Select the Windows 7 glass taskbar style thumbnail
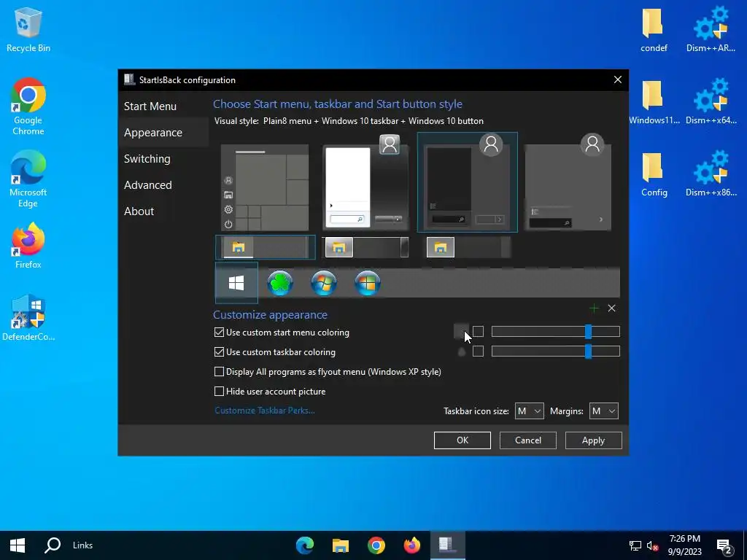The height and width of the screenshot is (560, 747). (366, 247)
